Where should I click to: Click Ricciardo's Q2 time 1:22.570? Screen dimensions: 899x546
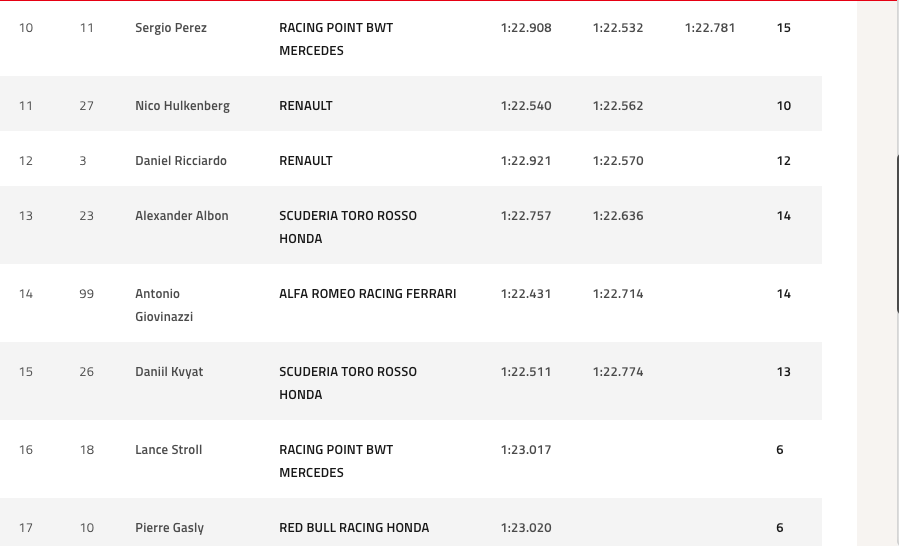click(617, 161)
